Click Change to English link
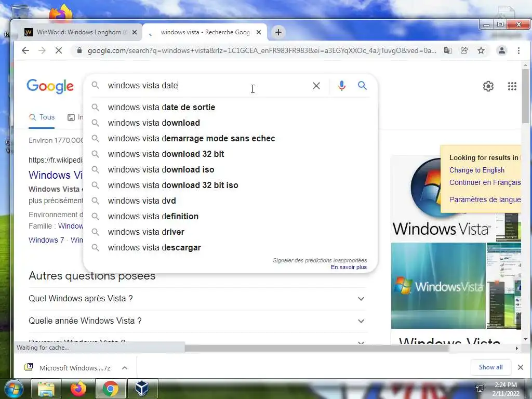This screenshot has width=532, height=399. [x=477, y=170]
